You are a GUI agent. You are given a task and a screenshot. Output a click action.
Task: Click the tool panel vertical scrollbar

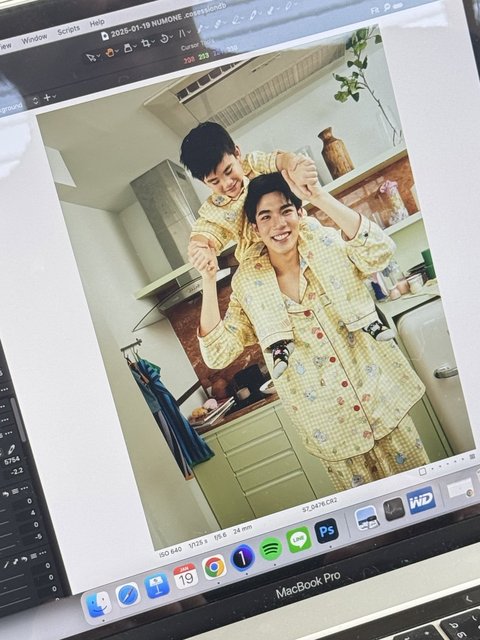(18, 420)
